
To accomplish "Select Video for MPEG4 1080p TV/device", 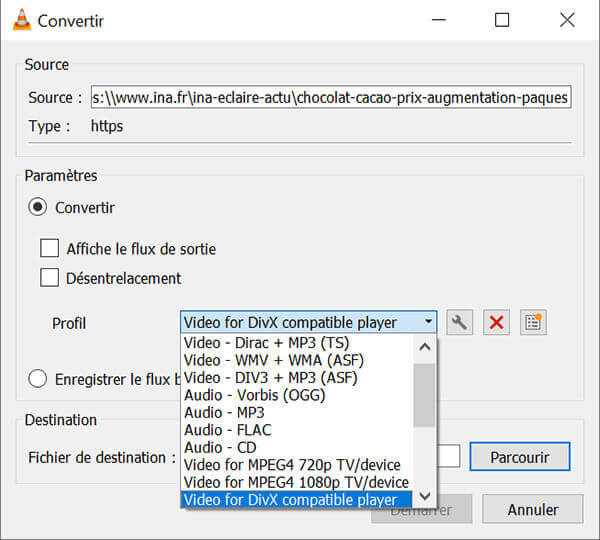I will pyautogui.click(x=297, y=483).
